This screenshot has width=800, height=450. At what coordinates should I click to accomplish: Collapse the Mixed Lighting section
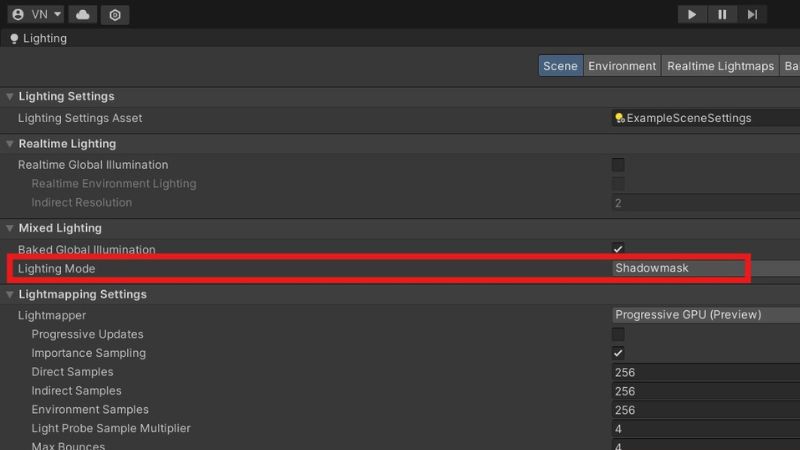(9, 228)
